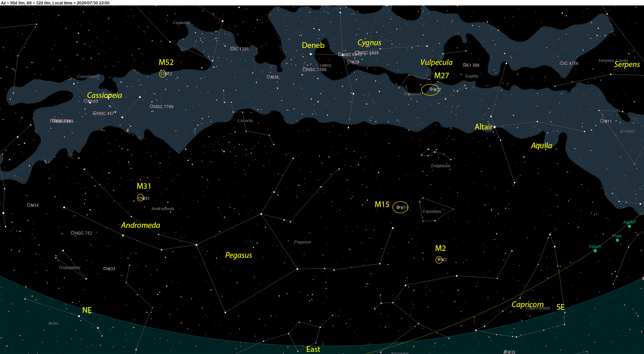Click the NGC 7789 cluster marker
The image size is (644, 354).
click(152, 106)
